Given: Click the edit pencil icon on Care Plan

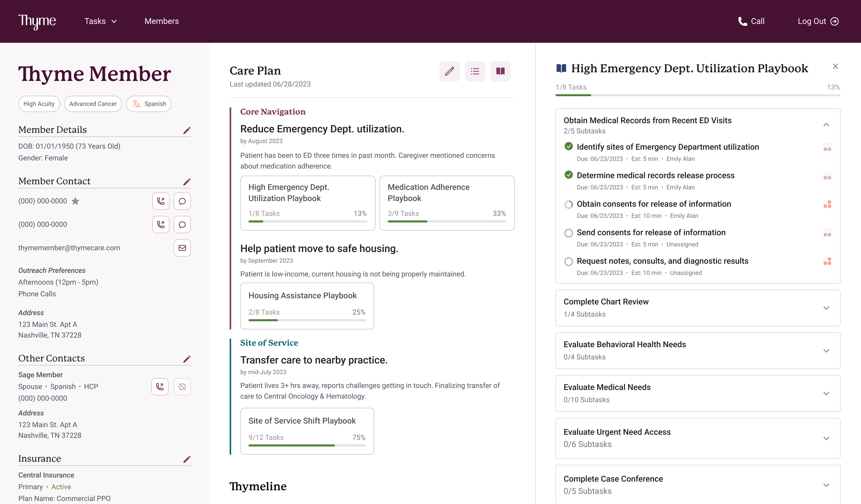Looking at the screenshot, I should tap(450, 71).
